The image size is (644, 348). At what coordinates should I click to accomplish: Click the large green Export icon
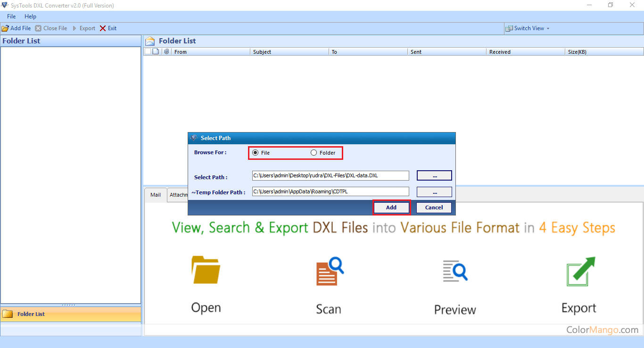(579, 271)
